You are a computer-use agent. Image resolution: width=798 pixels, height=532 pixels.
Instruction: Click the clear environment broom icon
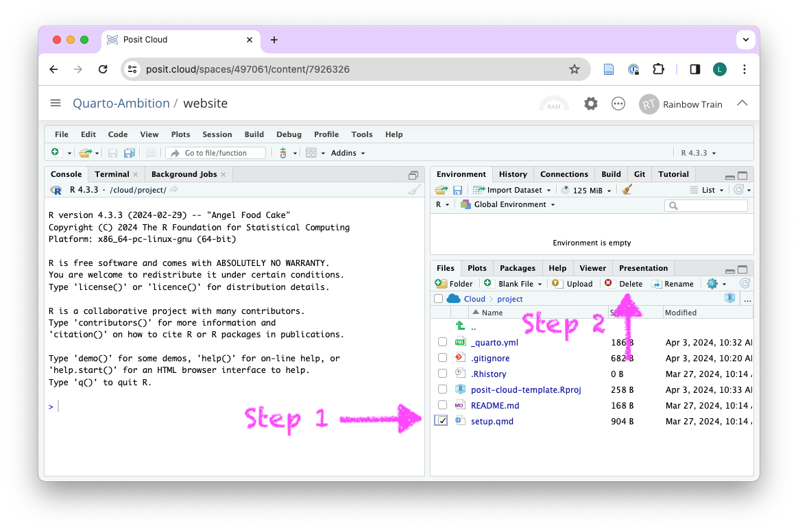click(627, 190)
